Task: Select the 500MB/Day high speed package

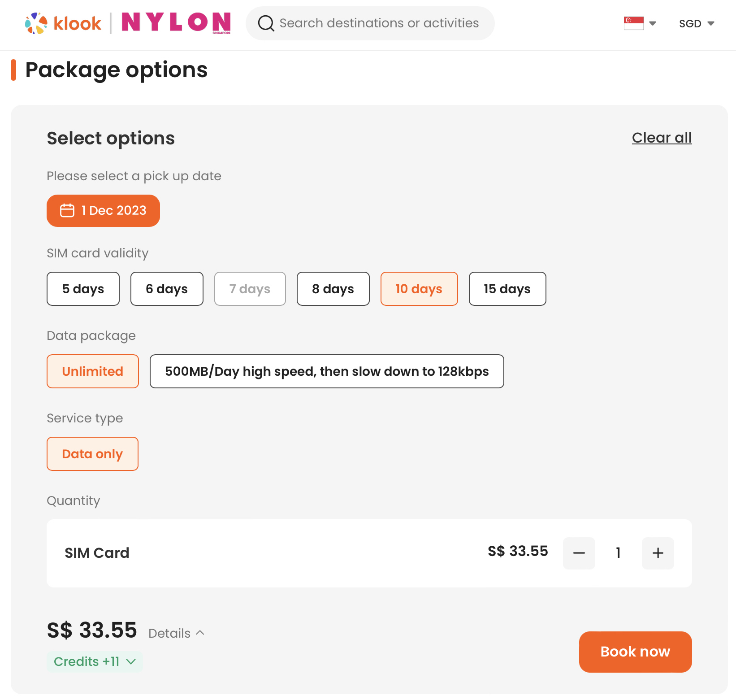Action: 327,371
